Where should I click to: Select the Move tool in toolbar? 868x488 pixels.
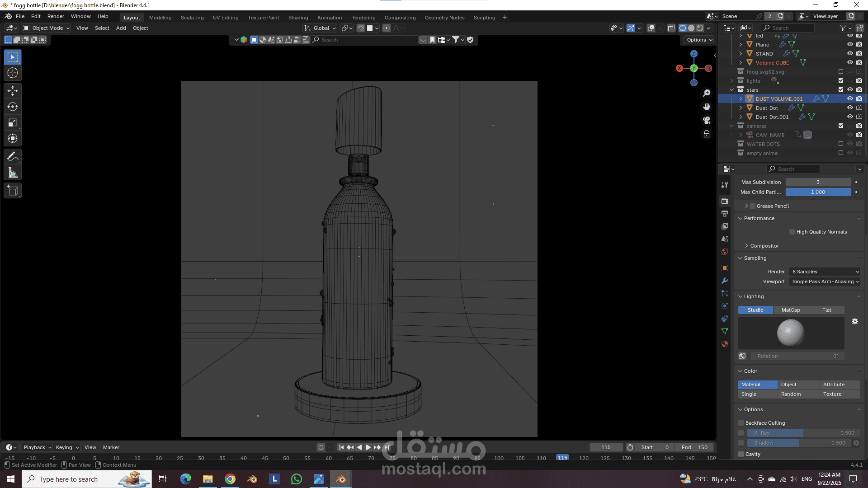coord(13,91)
